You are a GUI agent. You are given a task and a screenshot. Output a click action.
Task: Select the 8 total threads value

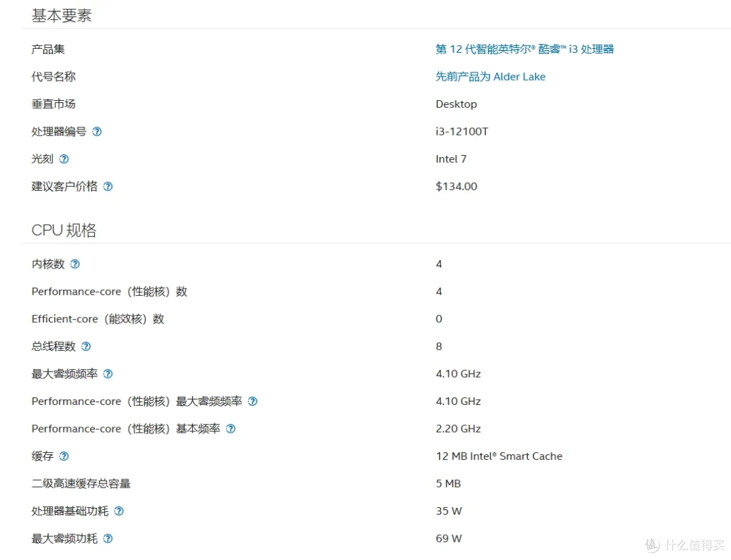(439, 347)
